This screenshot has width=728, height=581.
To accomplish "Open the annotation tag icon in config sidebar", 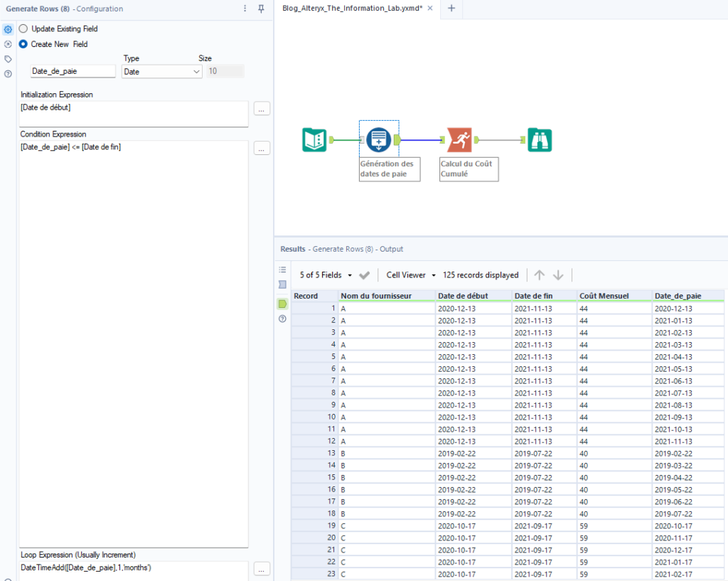I will (x=8, y=59).
